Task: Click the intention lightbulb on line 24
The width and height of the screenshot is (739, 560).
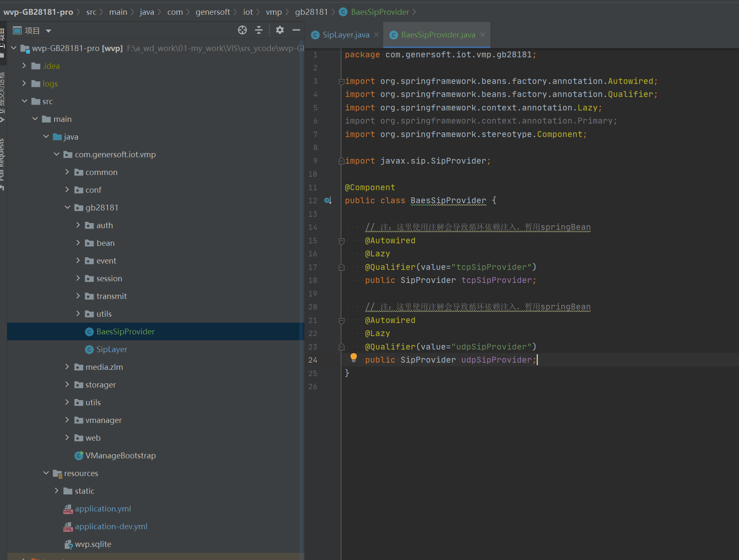Action: click(354, 358)
